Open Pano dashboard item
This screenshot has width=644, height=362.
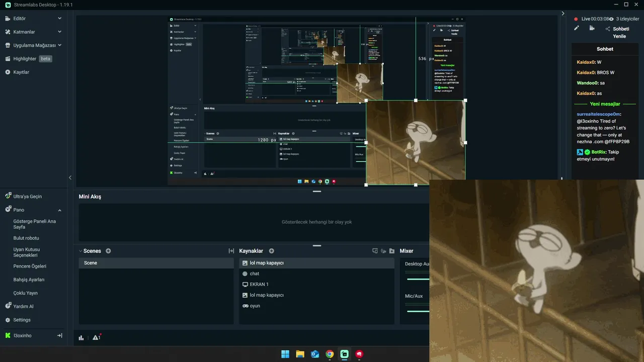tap(19, 210)
